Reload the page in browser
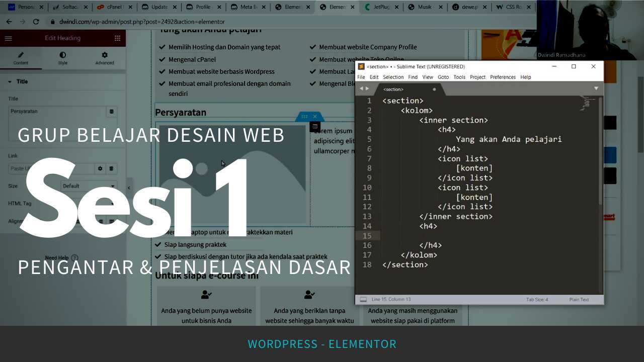Viewport: 644px width, 362px height. click(36, 22)
